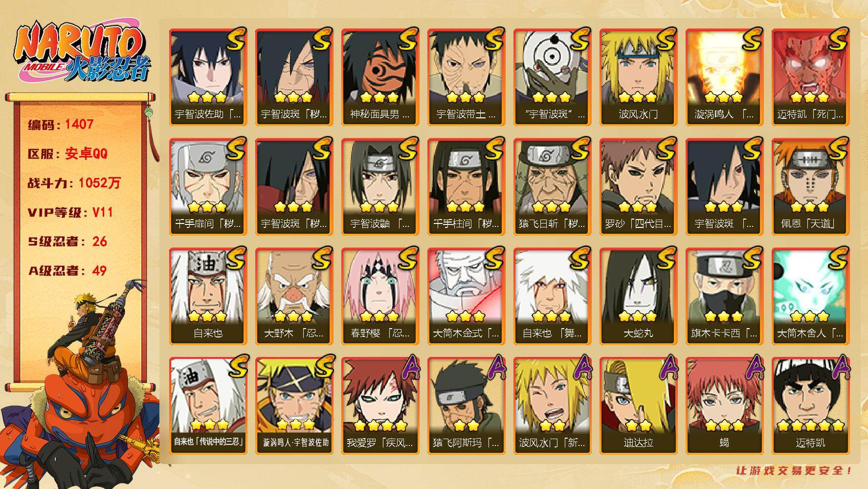Click the Naruto Mobile 火影忍者 logo

[x=81, y=52]
